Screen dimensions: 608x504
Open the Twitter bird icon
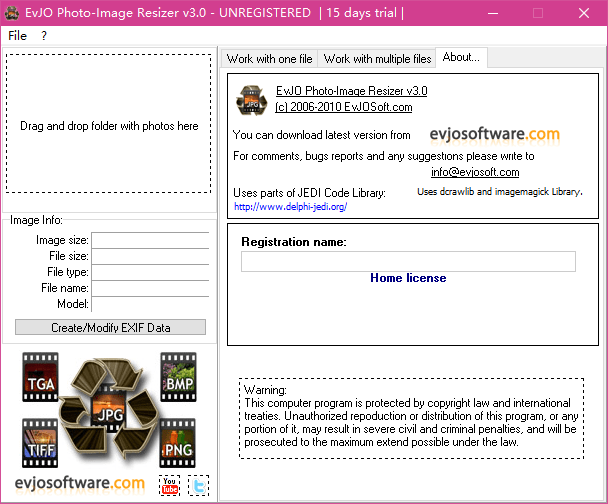pos(198,485)
